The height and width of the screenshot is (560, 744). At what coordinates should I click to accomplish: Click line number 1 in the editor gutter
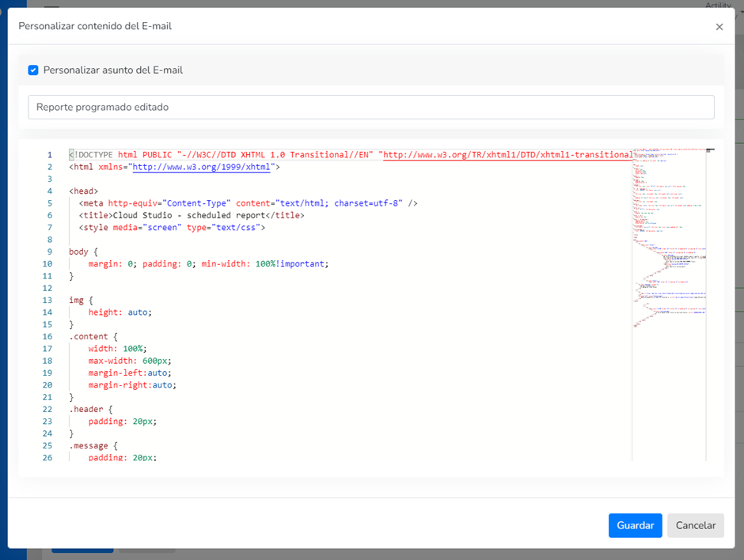(x=49, y=155)
